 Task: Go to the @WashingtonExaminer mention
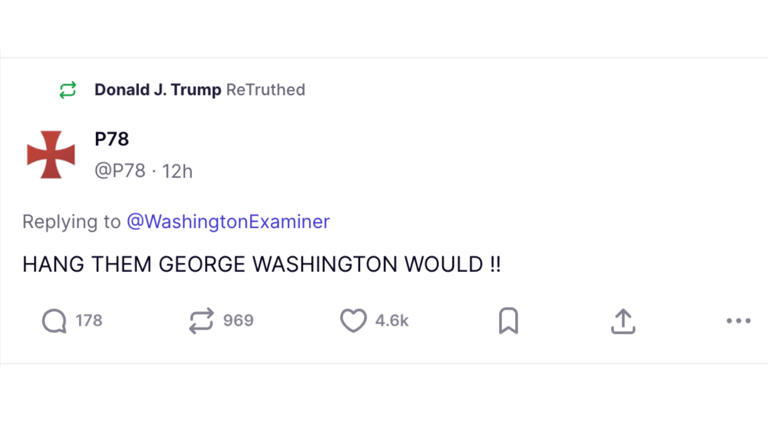(228, 222)
